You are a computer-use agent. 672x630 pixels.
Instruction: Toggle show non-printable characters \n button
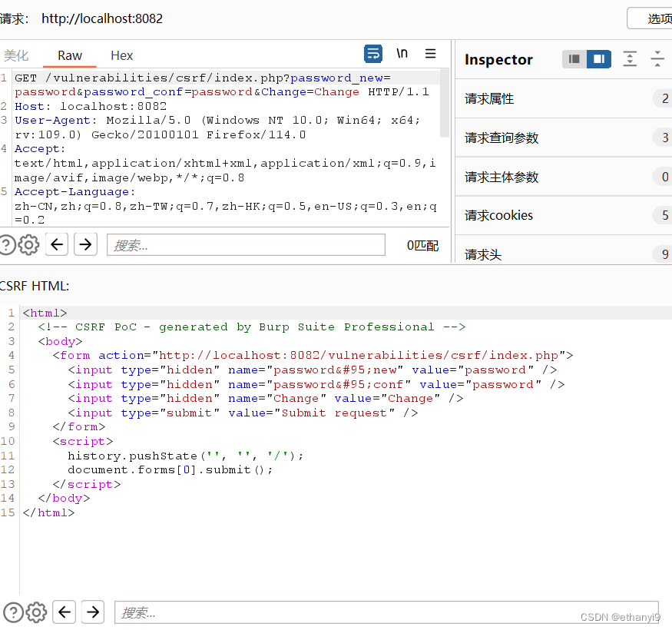coord(402,54)
